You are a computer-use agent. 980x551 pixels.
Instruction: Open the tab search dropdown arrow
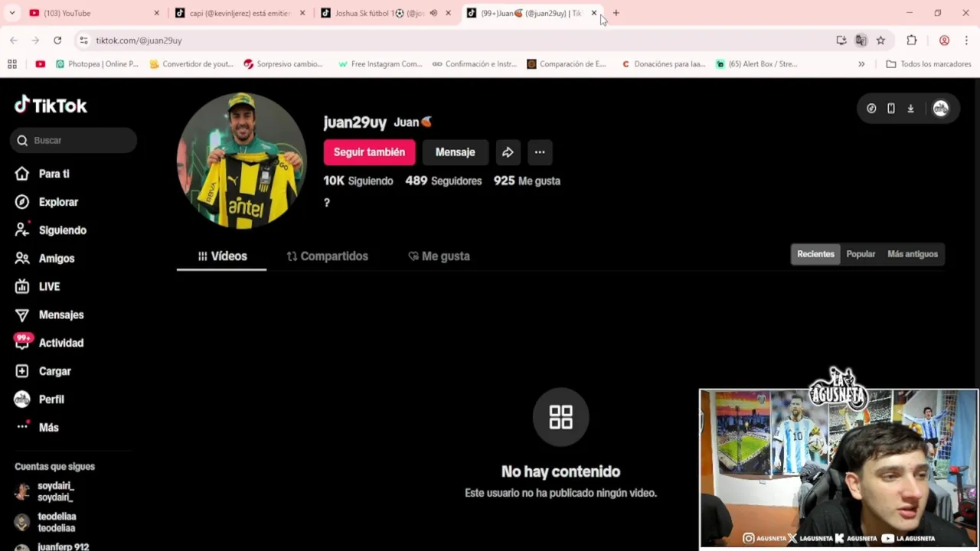(x=12, y=13)
